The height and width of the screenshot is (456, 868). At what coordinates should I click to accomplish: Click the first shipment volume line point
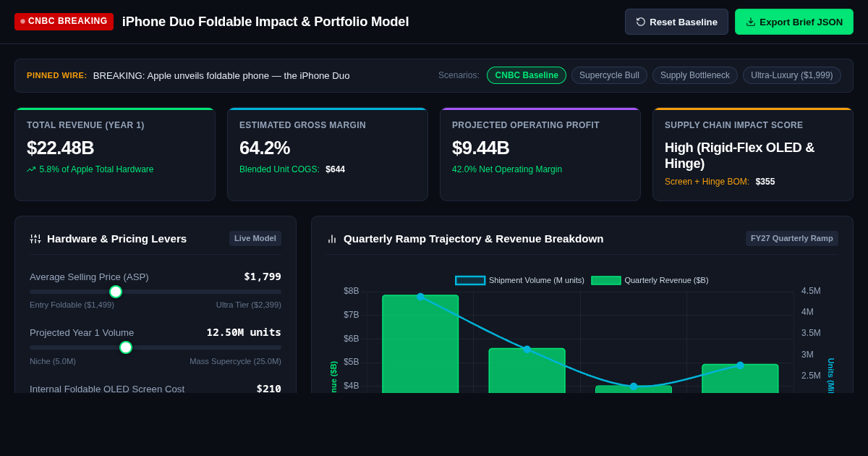point(420,297)
